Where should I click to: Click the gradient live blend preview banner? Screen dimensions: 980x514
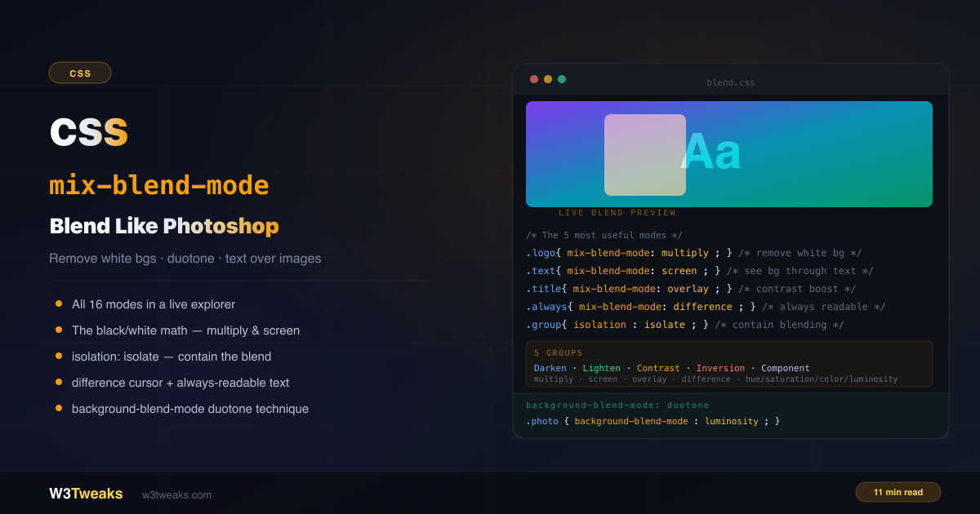729,154
